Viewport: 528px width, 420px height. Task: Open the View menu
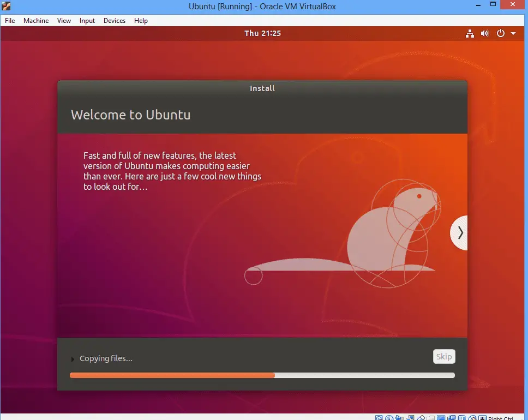pos(64,21)
